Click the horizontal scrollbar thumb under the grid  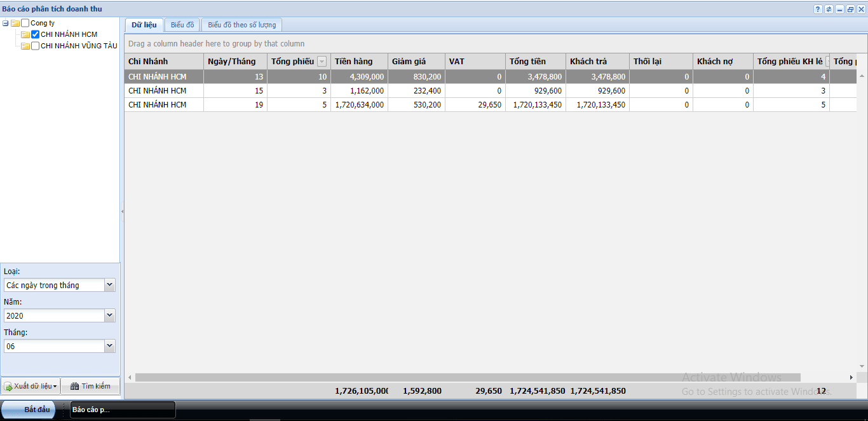pyautogui.click(x=468, y=378)
